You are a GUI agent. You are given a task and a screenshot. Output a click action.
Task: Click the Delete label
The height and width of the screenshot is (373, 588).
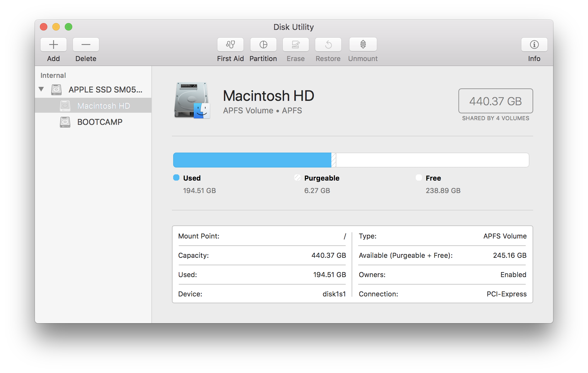86,59
